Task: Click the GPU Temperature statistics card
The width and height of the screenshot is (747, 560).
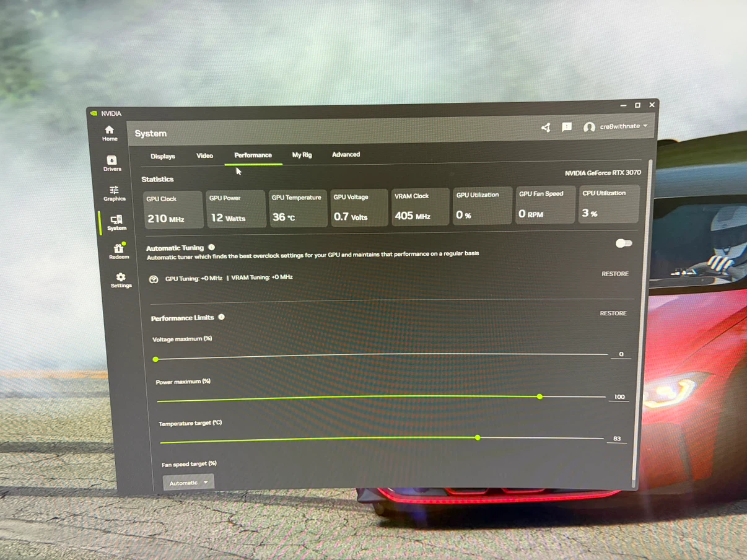Action: pos(298,208)
